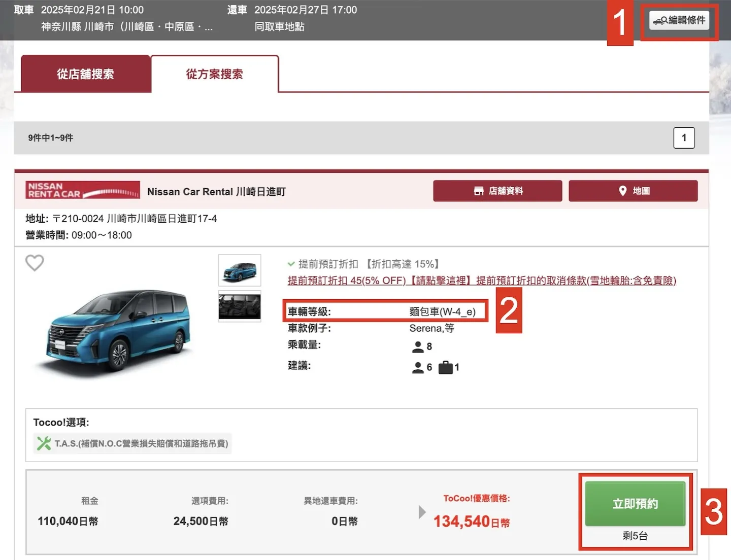This screenshot has height=560, width=731.
Task: Click the Tocoo!選項 heading
Action: (61, 423)
